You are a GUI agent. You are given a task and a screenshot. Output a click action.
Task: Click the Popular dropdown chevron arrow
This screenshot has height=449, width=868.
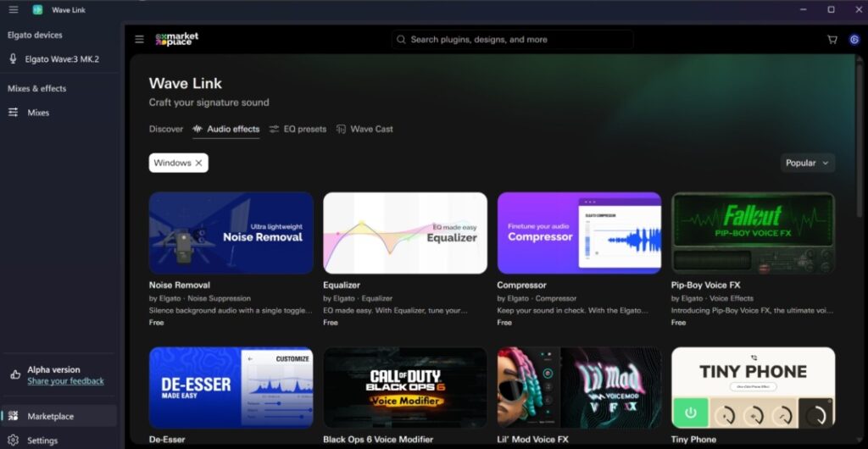826,164
